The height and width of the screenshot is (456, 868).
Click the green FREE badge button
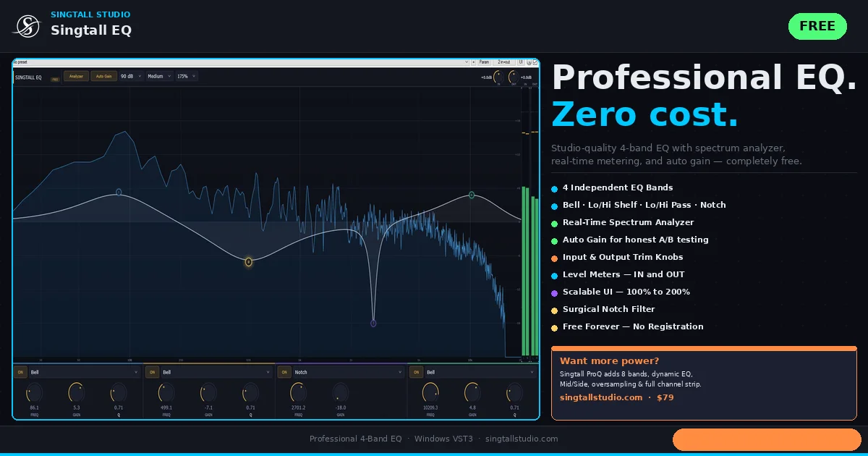pyautogui.click(x=817, y=26)
